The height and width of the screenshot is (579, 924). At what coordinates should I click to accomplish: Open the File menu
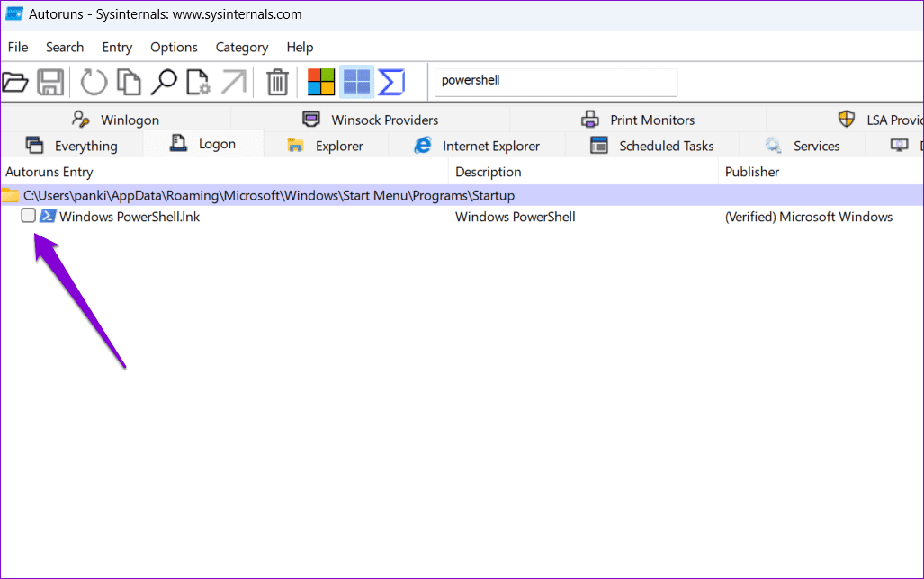coord(18,47)
